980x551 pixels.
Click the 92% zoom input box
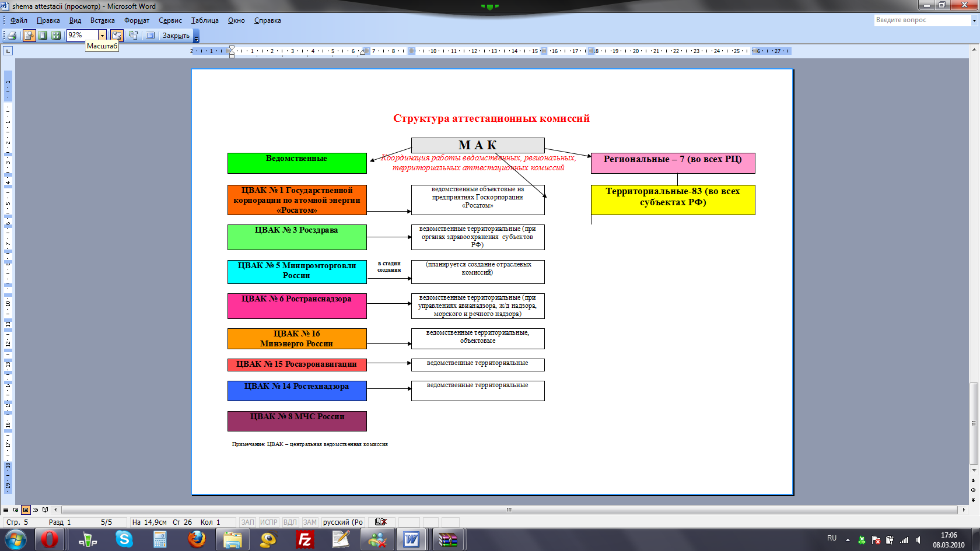click(x=82, y=36)
